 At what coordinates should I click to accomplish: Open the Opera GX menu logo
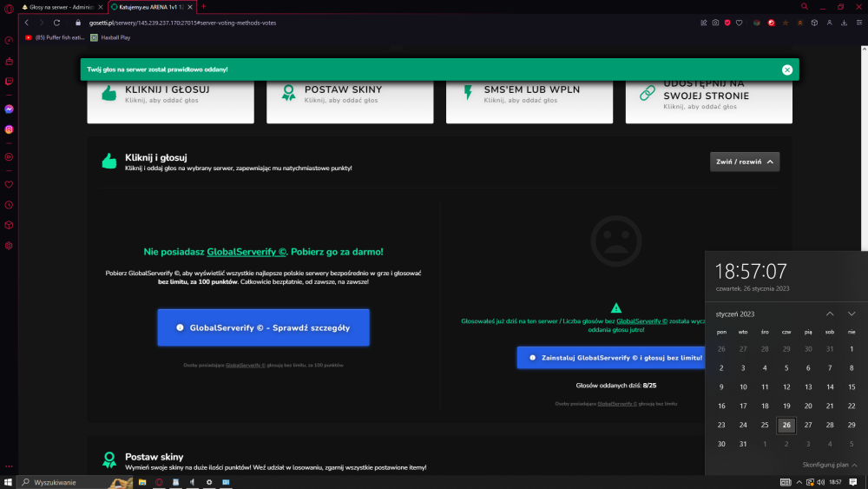(x=9, y=8)
